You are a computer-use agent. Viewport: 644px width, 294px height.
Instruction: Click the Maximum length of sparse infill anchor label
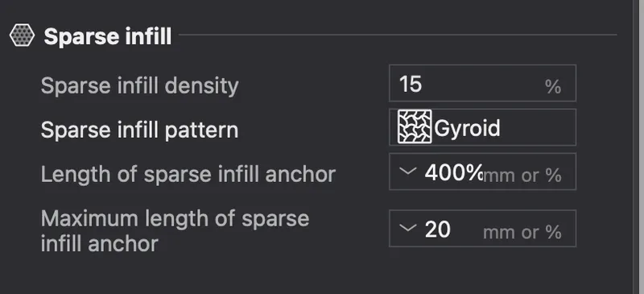(175, 230)
